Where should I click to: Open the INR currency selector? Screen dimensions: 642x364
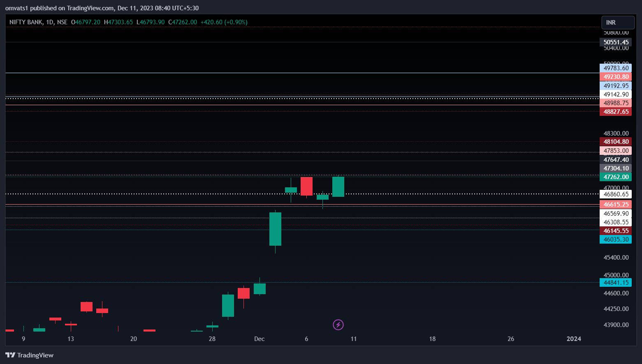click(618, 22)
